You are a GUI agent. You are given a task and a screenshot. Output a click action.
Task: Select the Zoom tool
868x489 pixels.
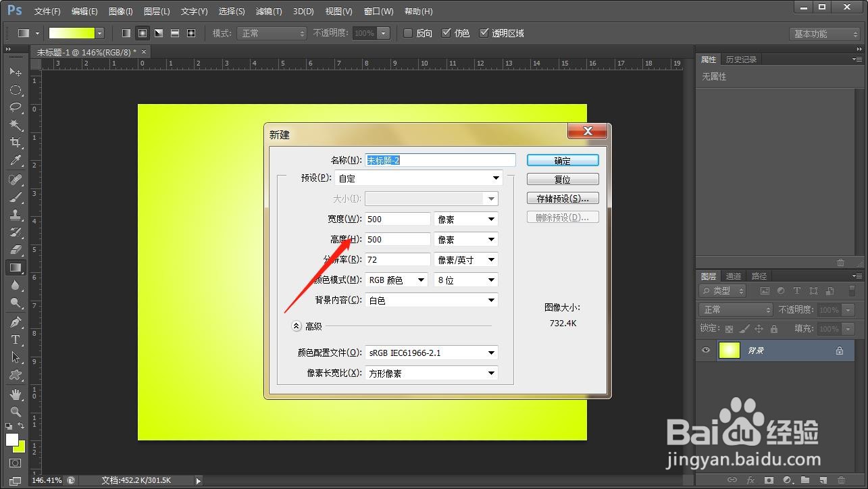tap(15, 411)
